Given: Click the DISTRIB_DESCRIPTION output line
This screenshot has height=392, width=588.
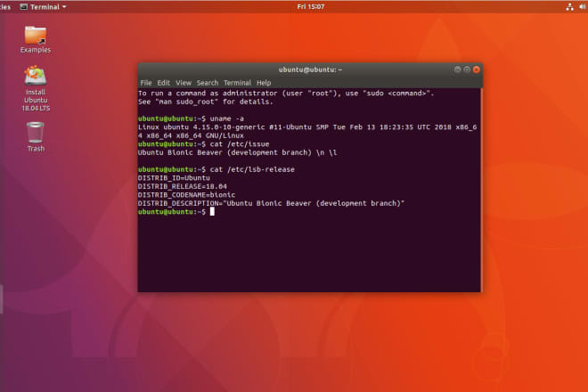Looking at the screenshot, I should coord(271,203).
